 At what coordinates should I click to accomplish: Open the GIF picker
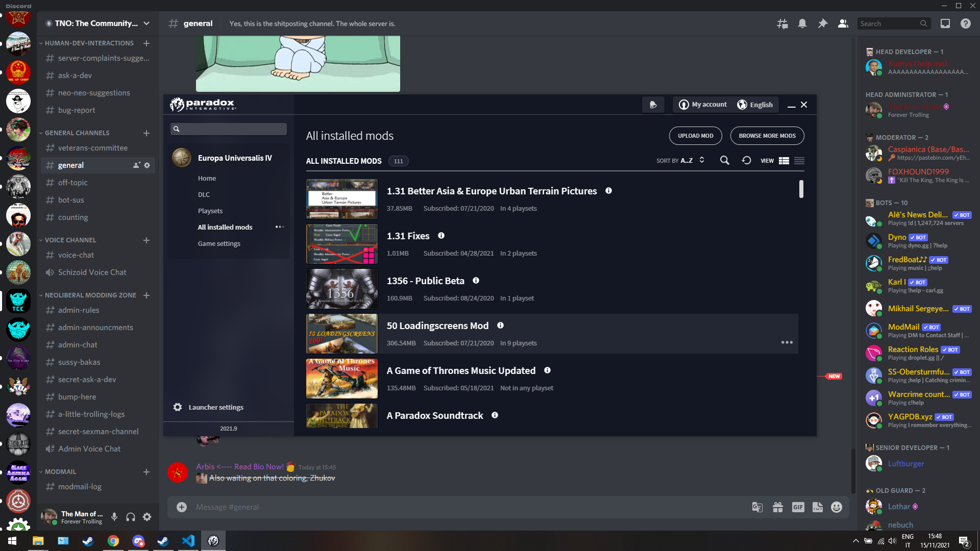[x=798, y=507]
